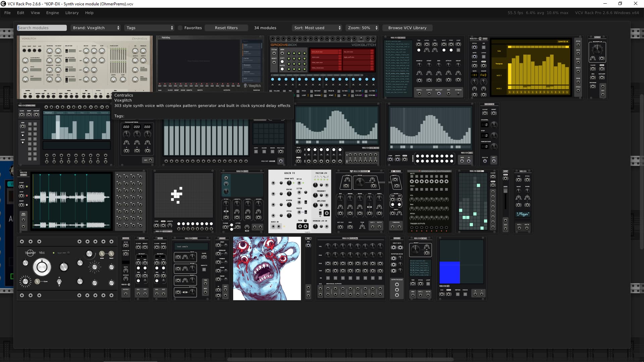The image size is (644, 362).
Task: Click Browse VCV Library button
Action: coord(407,28)
